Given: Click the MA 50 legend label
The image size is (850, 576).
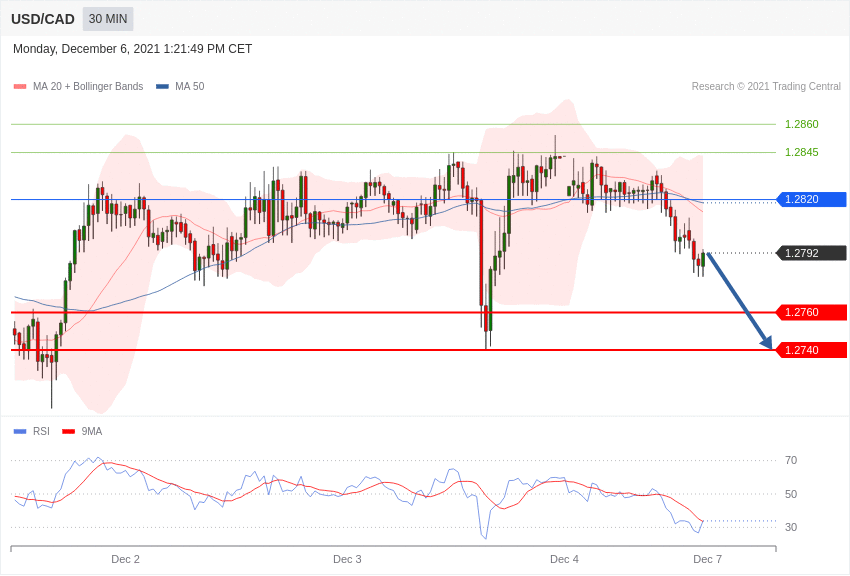Looking at the screenshot, I should tap(190, 86).
